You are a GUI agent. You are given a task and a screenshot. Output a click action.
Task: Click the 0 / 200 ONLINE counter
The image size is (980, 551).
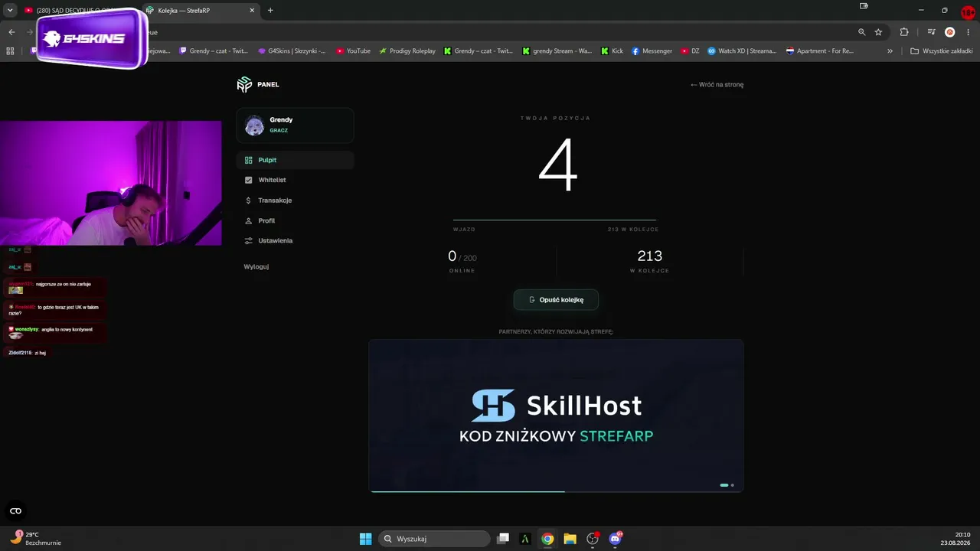point(462,260)
